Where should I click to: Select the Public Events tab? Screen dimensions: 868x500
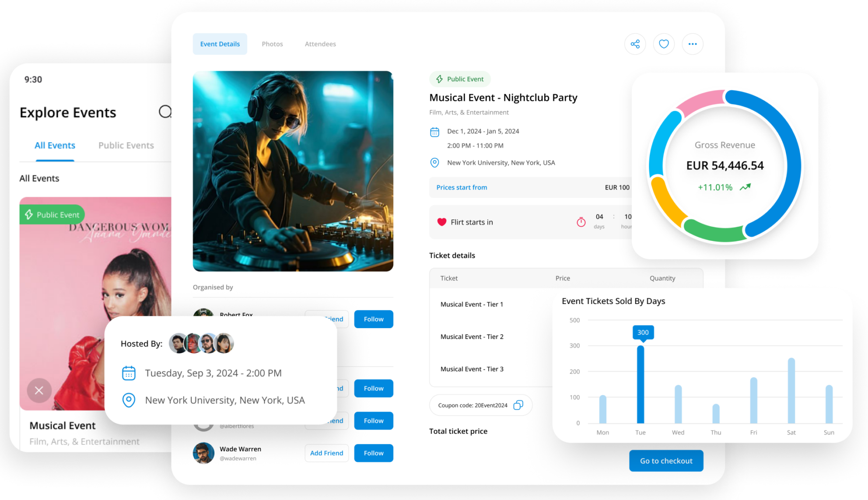(126, 145)
